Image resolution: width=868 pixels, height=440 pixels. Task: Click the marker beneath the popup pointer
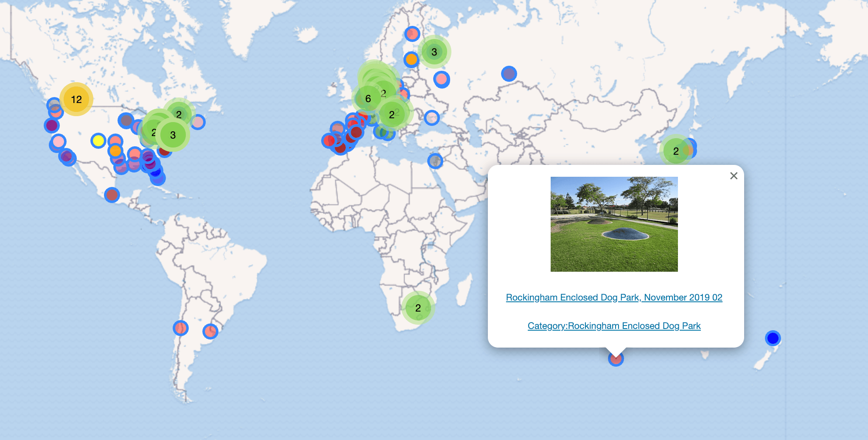tap(616, 359)
